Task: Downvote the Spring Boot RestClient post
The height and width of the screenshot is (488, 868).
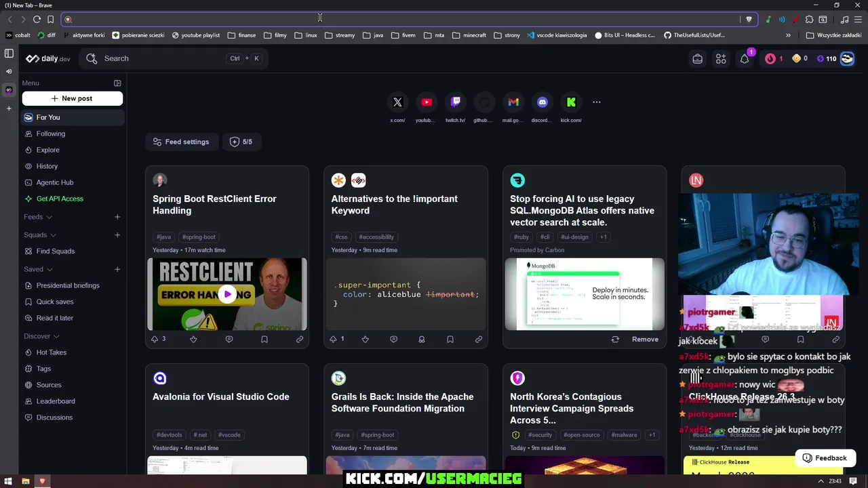Action: (x=193, y=339)
